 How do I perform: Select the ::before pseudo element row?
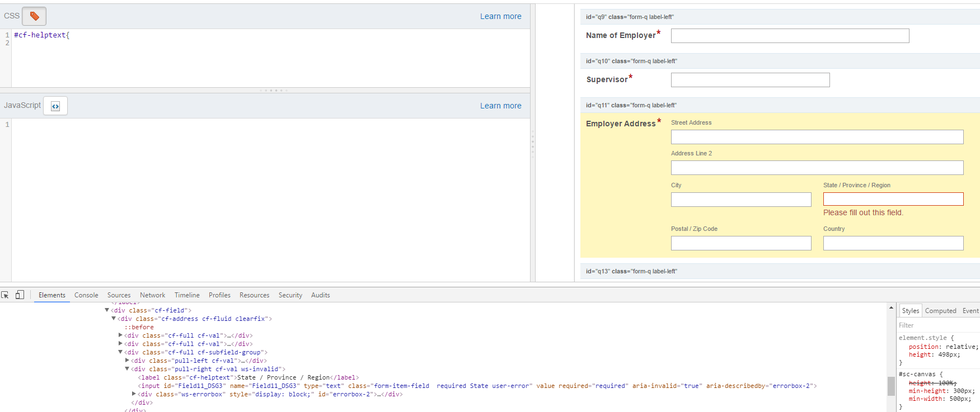139,327
